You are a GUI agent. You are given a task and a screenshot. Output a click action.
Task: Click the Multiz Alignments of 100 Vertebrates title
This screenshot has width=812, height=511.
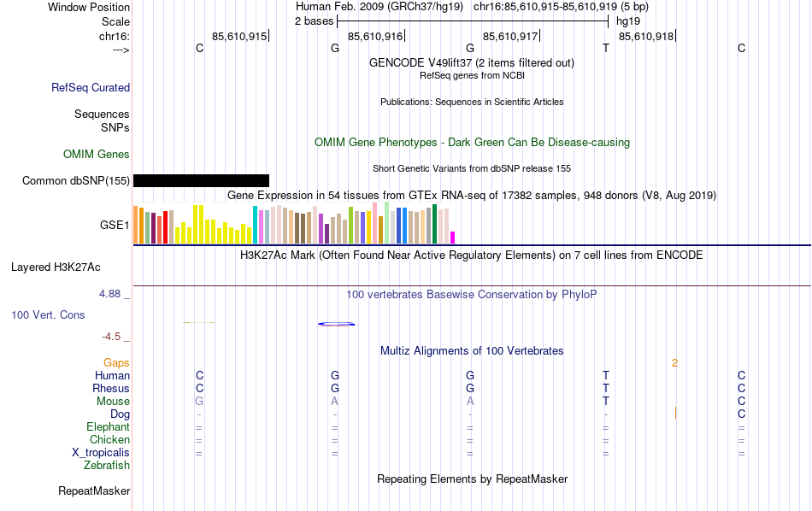tap(471, 351)
